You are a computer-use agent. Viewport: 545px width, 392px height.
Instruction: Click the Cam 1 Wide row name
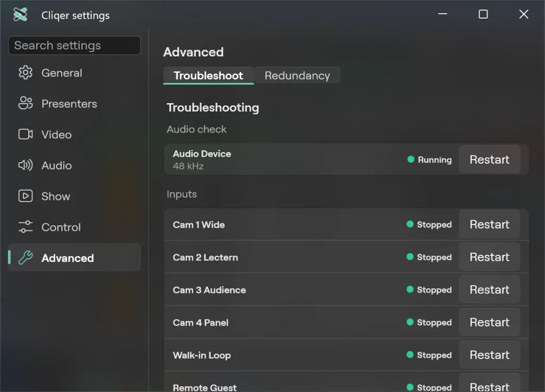[199, 224]
